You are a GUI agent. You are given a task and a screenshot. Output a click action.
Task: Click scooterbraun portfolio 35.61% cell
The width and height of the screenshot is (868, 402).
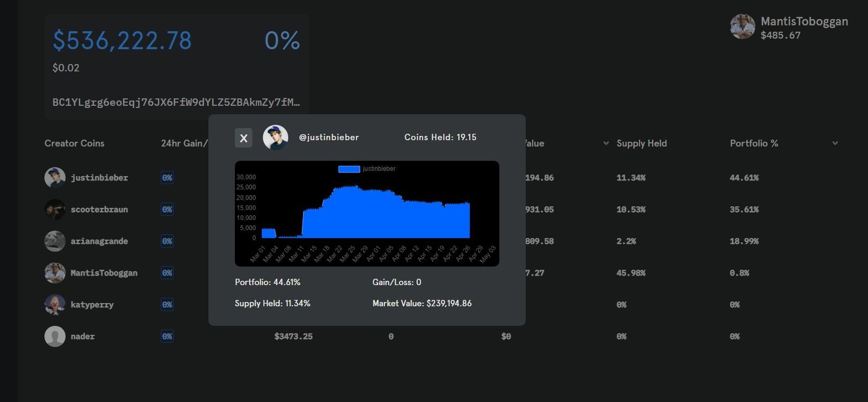point(744,209)
